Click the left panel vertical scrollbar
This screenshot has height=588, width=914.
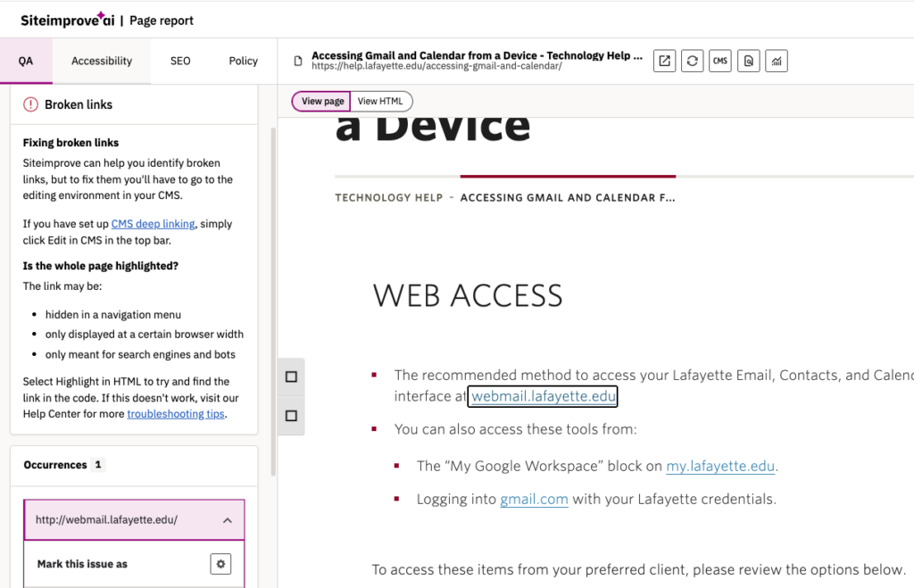[273, 302]
